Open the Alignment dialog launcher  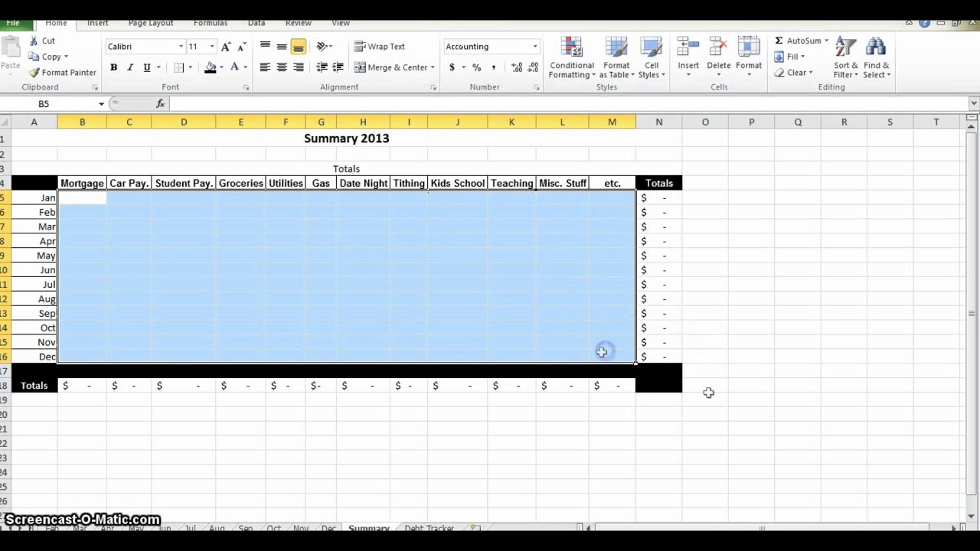tap(433, 88)
